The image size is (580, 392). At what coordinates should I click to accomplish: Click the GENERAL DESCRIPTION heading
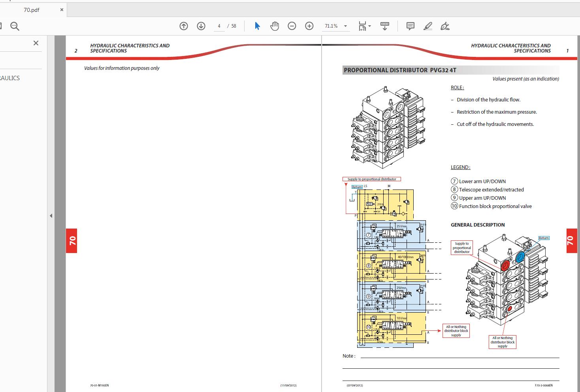pyautogui.click(x=478, y=225)
